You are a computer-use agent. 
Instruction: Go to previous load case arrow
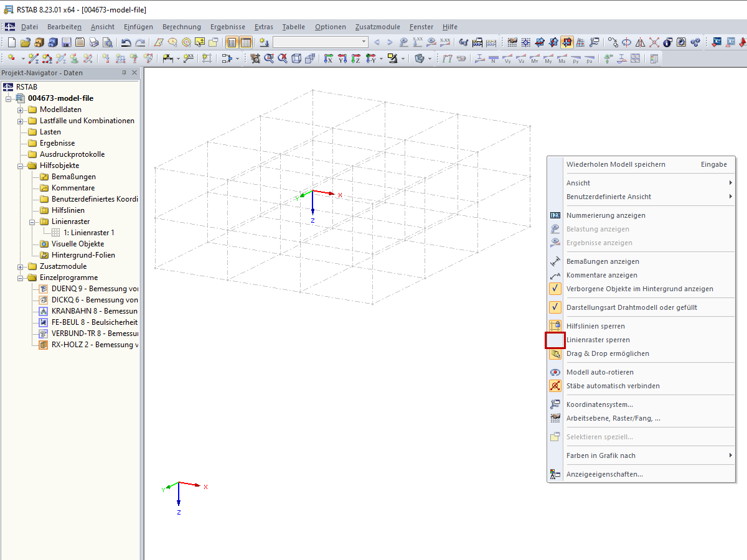point(377,42)
